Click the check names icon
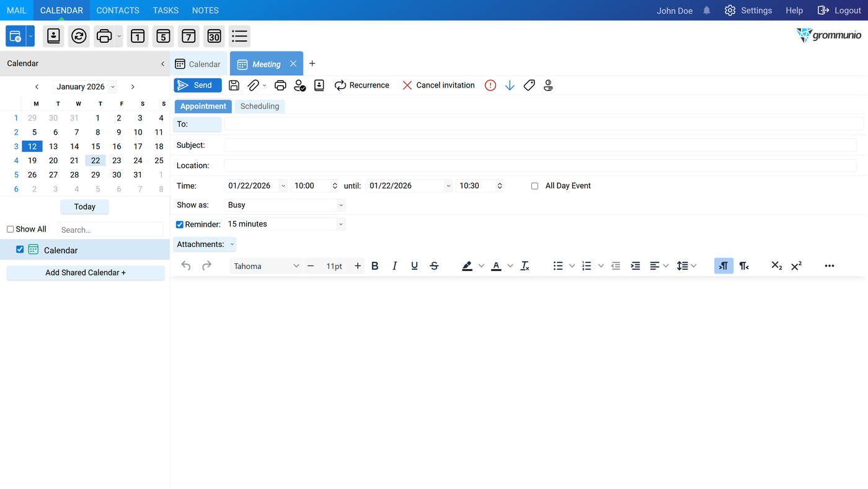 point(299,86)
